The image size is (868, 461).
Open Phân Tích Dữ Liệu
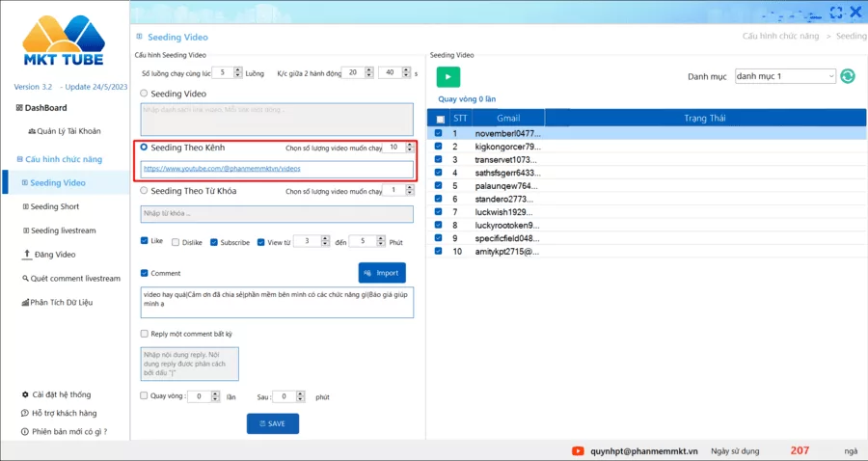point(58,302)
